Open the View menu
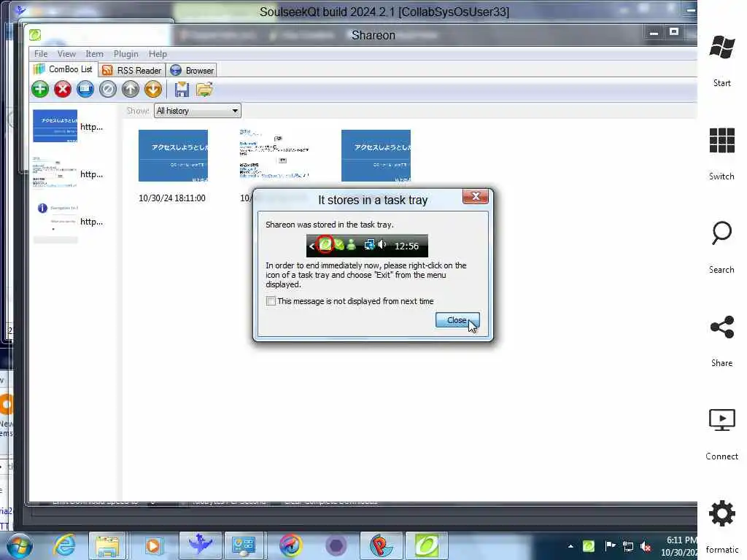The width and height of the screenshot is (747, 560). click(66, 54)
